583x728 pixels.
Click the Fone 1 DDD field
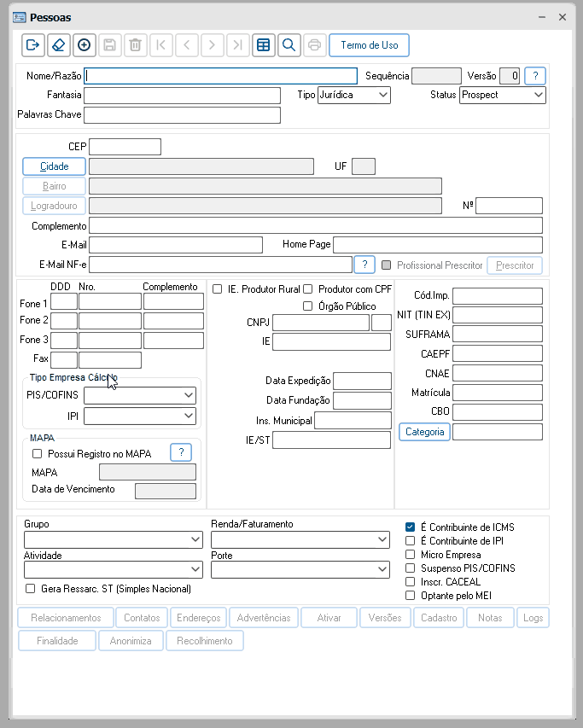click(64, 301)
